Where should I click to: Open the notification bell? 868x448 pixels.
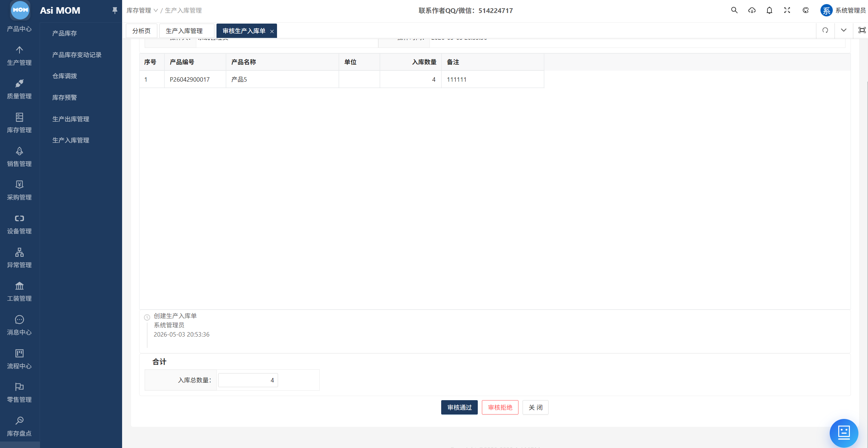click(770, 10)
